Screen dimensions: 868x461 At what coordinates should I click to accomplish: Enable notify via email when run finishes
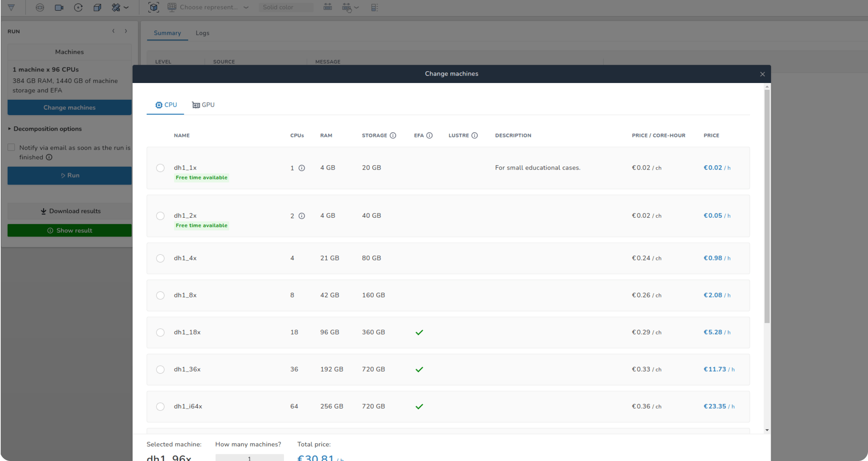point(11,147)
